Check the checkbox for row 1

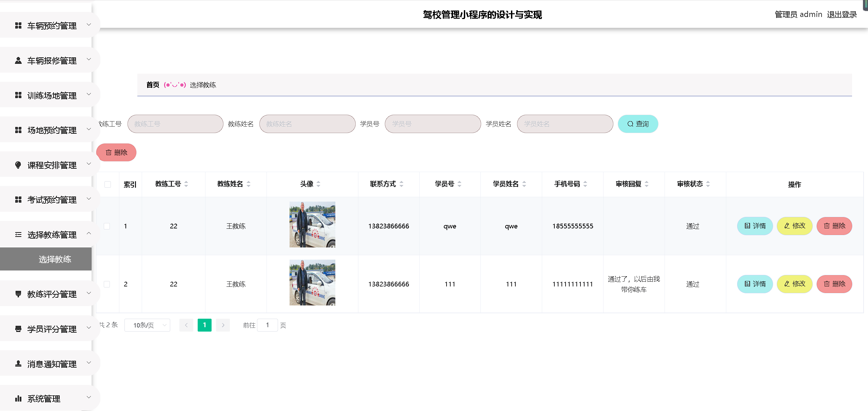tap(107, 226)
